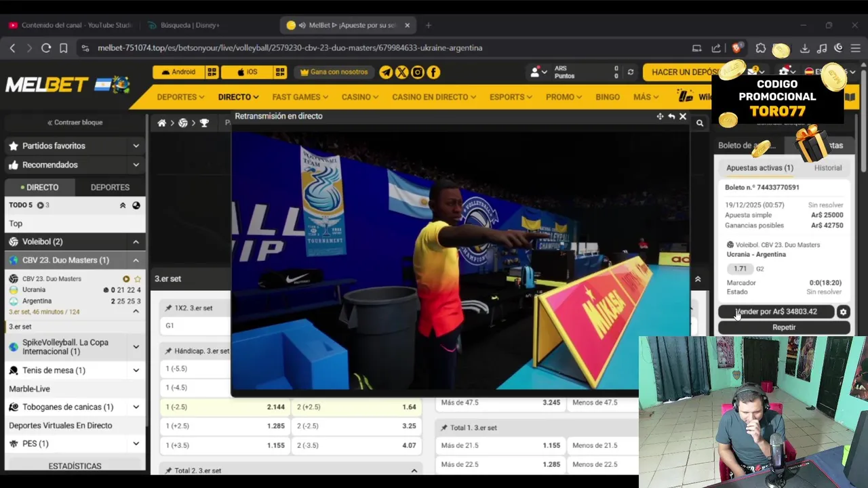
Task: Switch to sidebar DEPORTES tab
Action: click(x=110, y=187)
